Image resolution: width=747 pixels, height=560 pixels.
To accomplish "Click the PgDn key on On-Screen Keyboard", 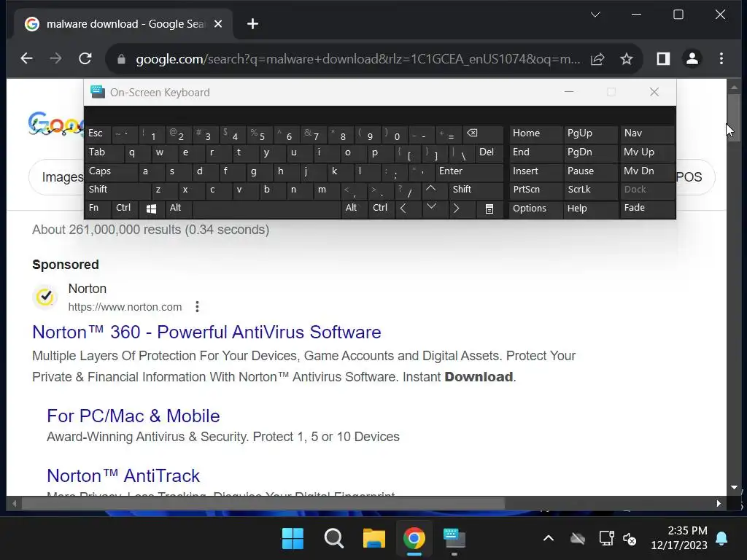I will [x=591, y=152].
